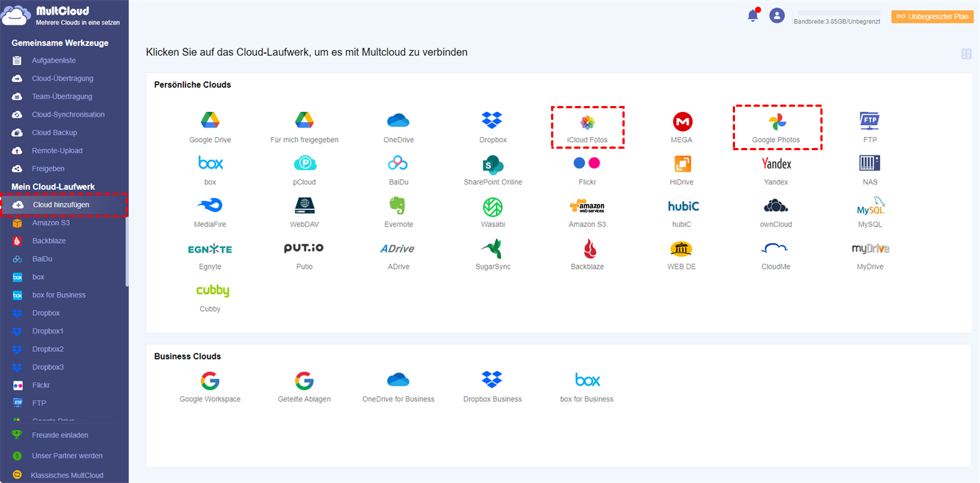The height and width of the screenshot is (483, 980).
Task: Pick the pCloud service icon
Action: 305,163
